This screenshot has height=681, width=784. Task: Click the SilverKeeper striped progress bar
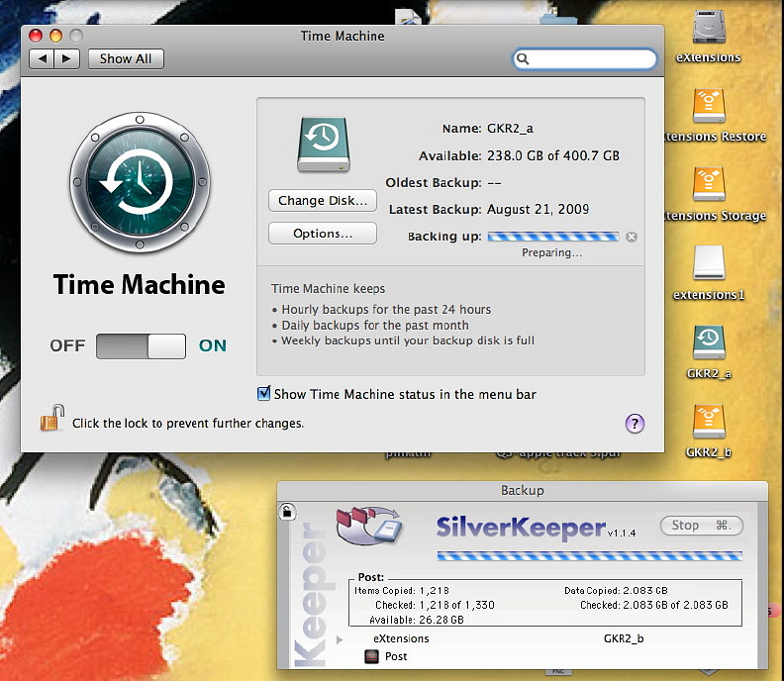pyautogui.click(x=590, y=555)
